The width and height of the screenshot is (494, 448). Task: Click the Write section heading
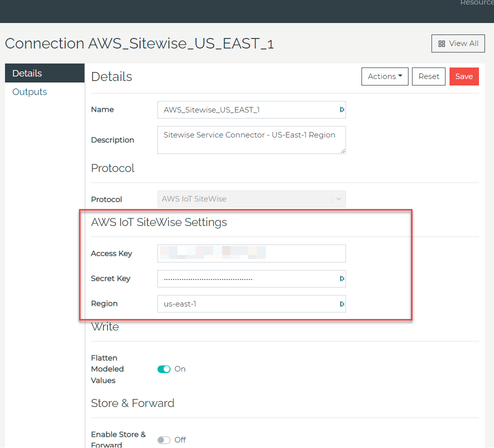coord(105,326)
